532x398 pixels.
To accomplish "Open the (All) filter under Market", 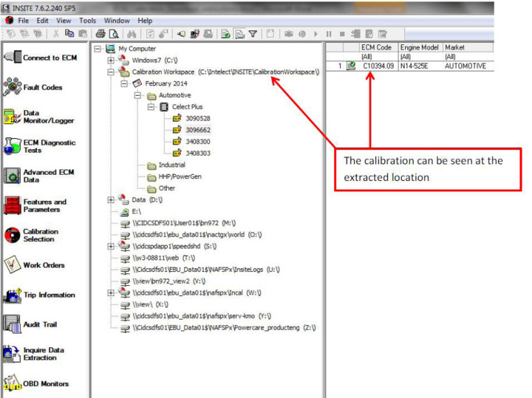I will pyautogui.click(x=468, y=56).
